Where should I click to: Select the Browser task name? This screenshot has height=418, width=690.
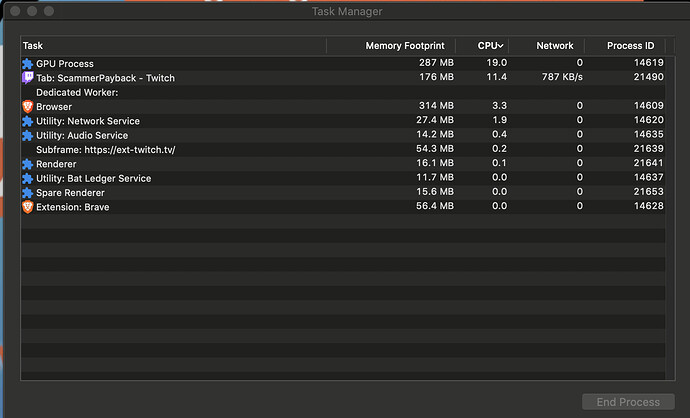coord(54,106)
